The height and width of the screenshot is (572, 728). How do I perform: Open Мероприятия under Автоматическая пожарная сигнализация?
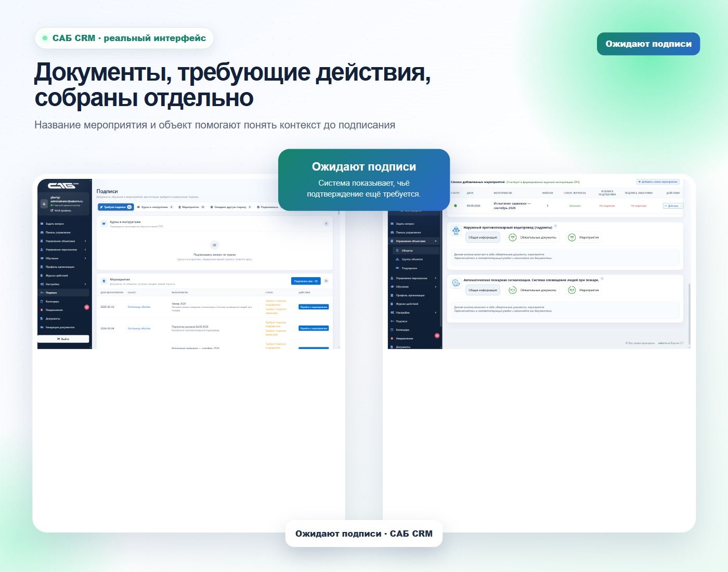[x=583, y=290]
